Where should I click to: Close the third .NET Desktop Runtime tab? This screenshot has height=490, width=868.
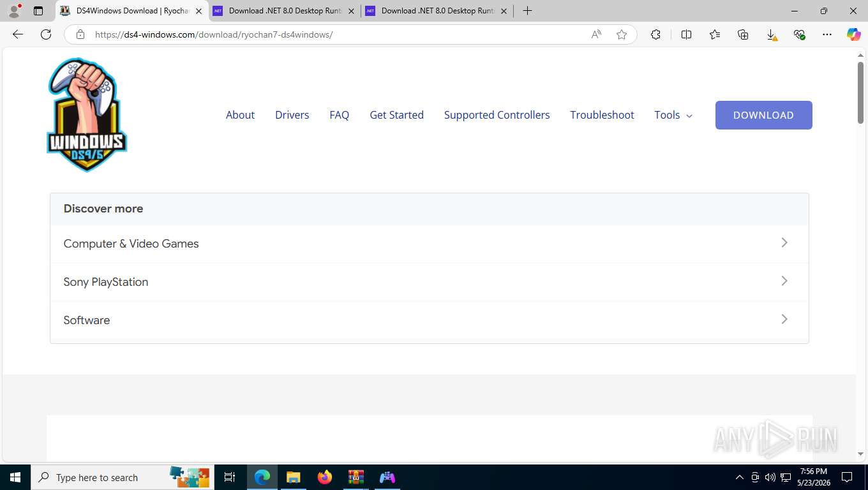(504, 11)
